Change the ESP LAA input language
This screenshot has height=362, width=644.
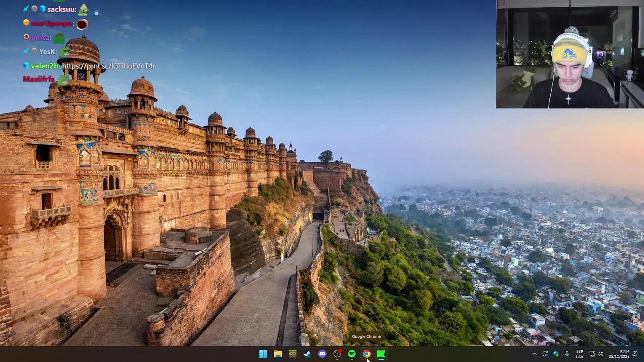(580, 354)
